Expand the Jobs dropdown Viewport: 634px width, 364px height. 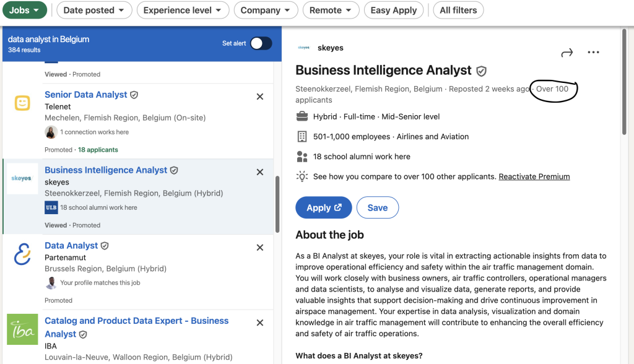[x=25, y=10]
